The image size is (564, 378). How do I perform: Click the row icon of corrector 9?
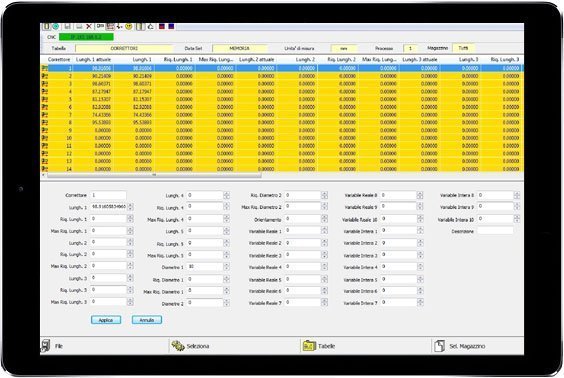coord(45,130)
